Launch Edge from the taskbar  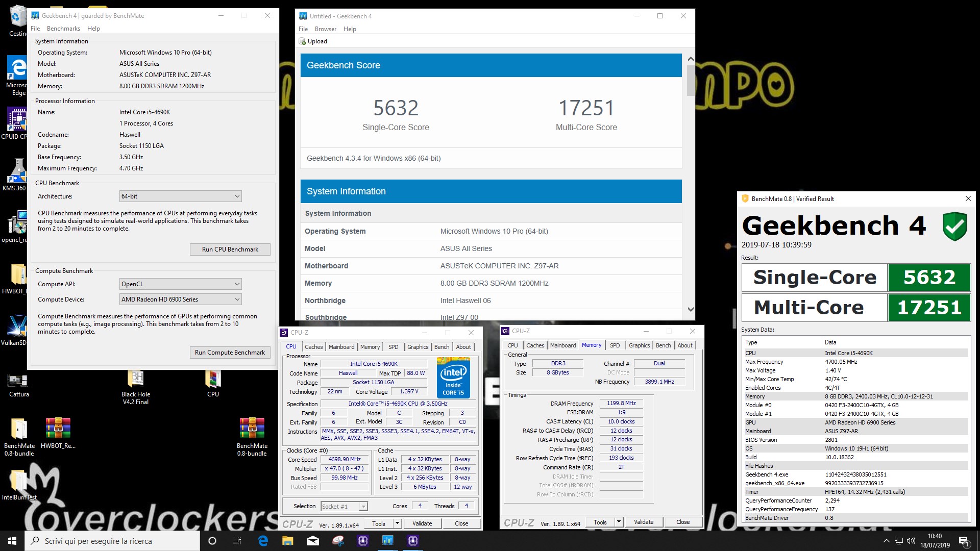263,541
